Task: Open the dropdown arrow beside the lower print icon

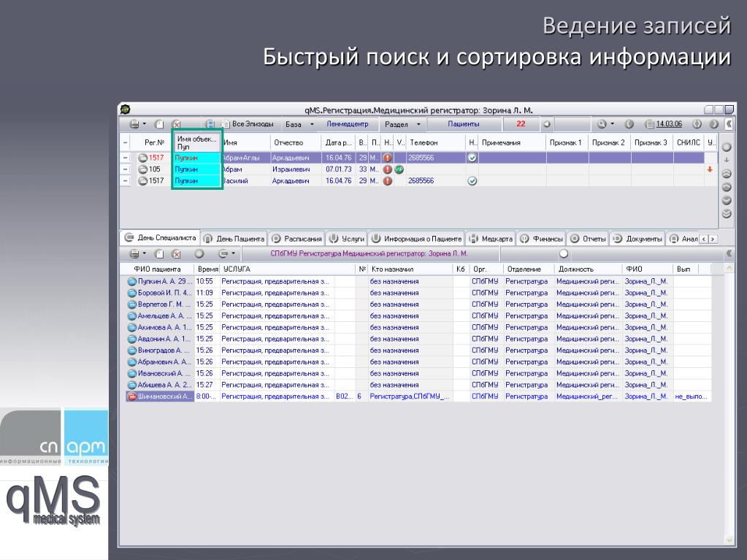Action: click(x=145, y=254)
